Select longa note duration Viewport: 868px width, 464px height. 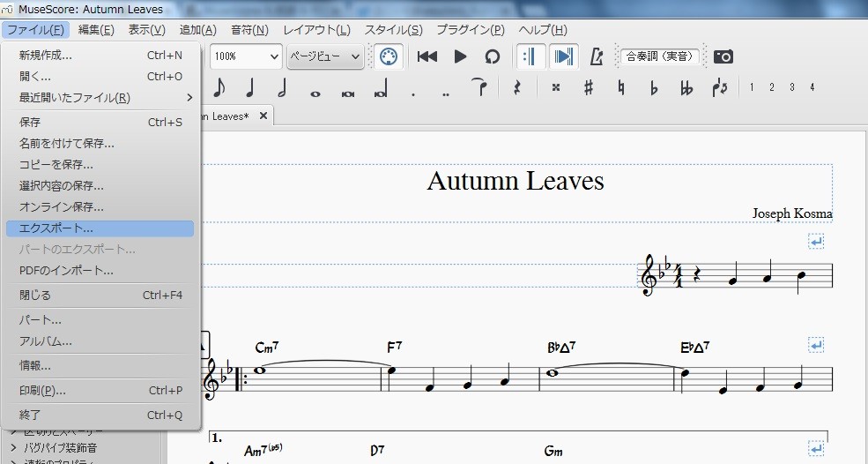381,89
